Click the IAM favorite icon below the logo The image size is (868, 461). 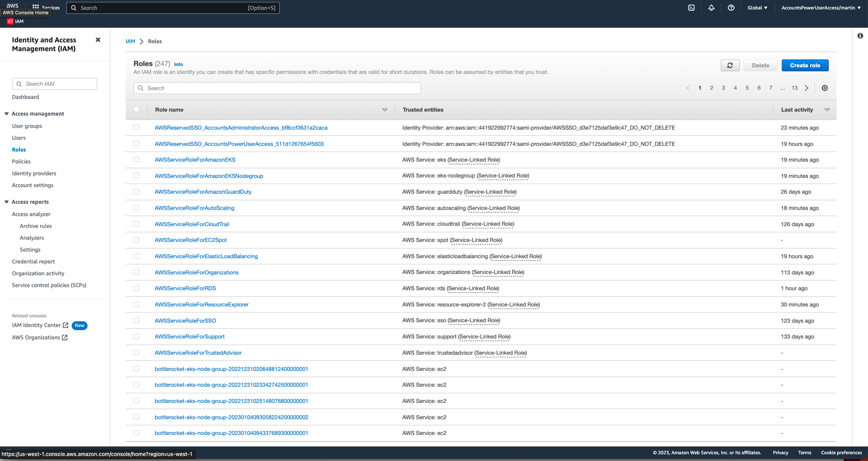click(9, 21)
